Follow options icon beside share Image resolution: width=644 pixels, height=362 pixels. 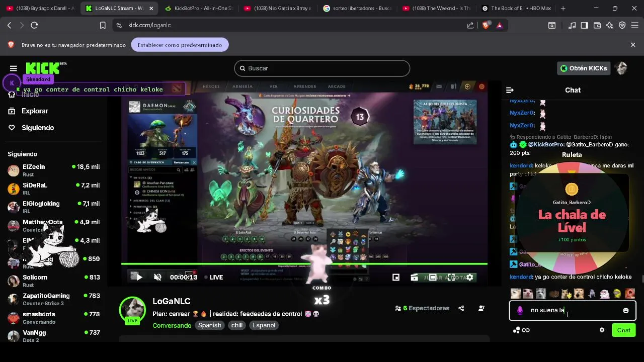pos(481,308)
